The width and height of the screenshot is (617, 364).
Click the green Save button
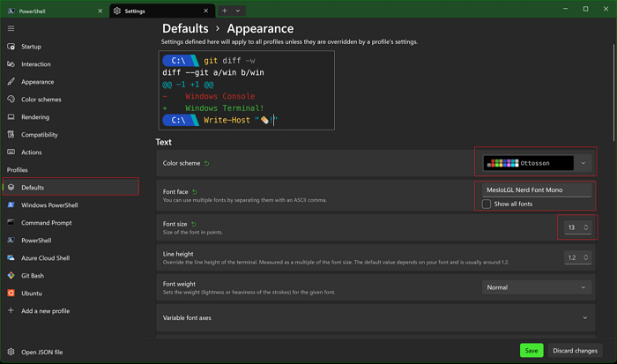(x=532, y=350)
